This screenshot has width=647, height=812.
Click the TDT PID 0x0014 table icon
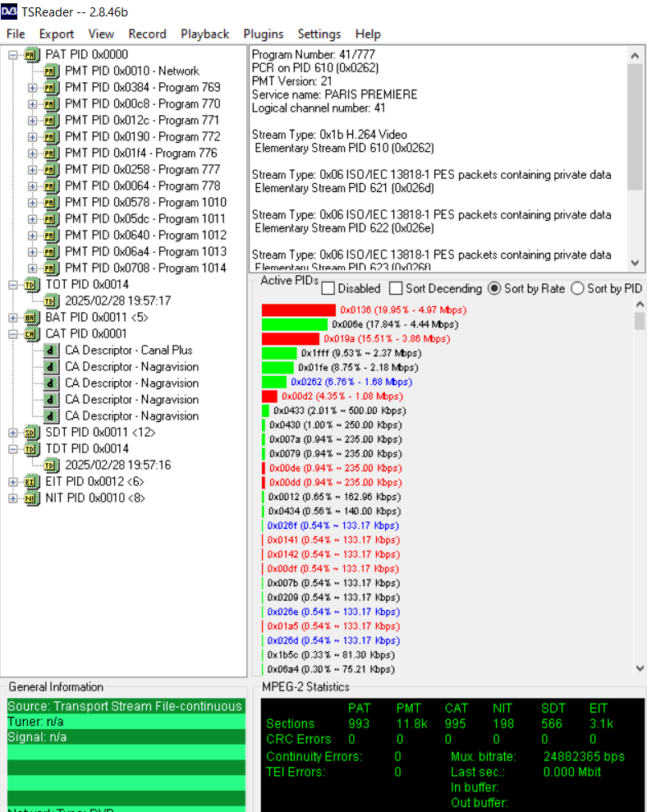pos(30,449)
